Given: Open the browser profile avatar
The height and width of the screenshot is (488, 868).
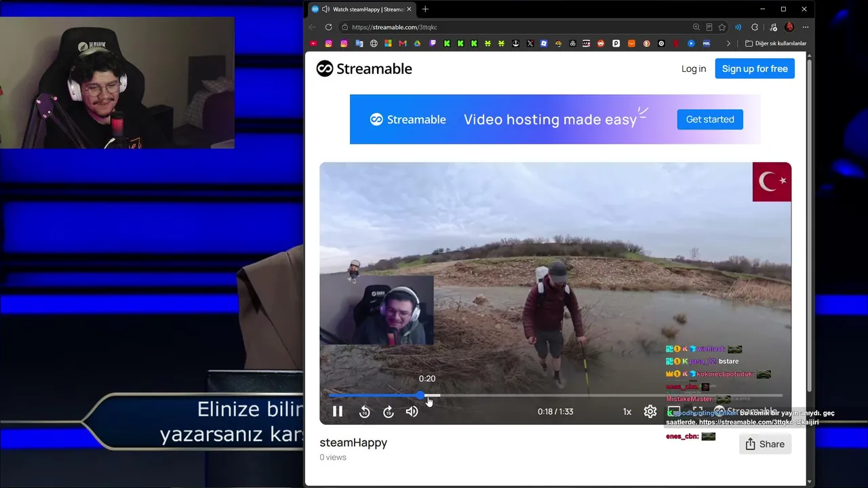Looking at the screenshot, I should click(789, 27).
